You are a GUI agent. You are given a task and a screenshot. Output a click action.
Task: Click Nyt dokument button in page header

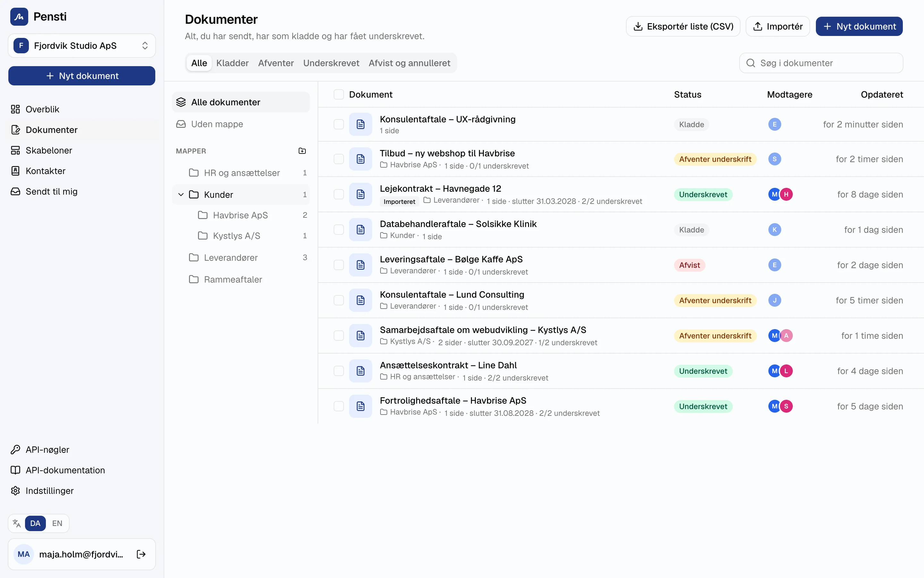pyautogui.click(x=859, y=26)
